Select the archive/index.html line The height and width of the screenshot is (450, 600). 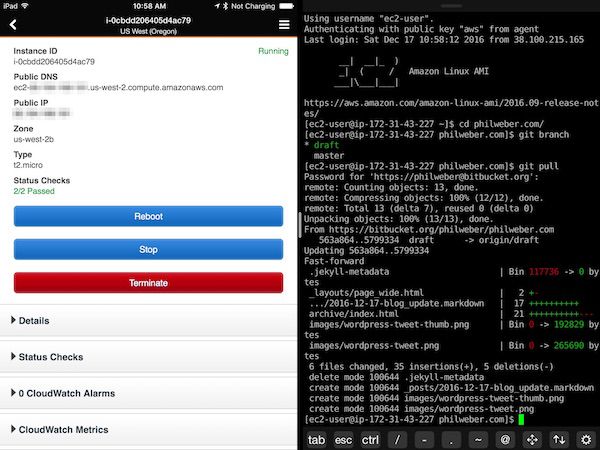451,314
